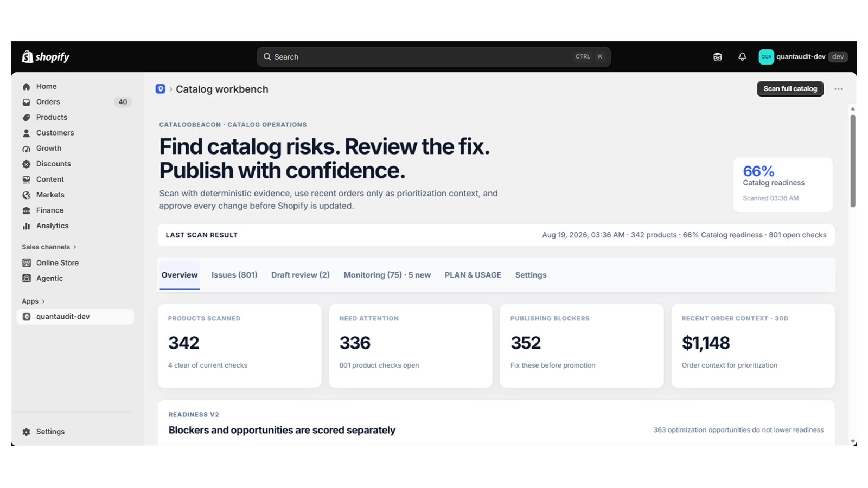The height and width of the screenshot is (488, 868).
Task: Click the Analytics bar chart icon
Action: click(26, 226)
